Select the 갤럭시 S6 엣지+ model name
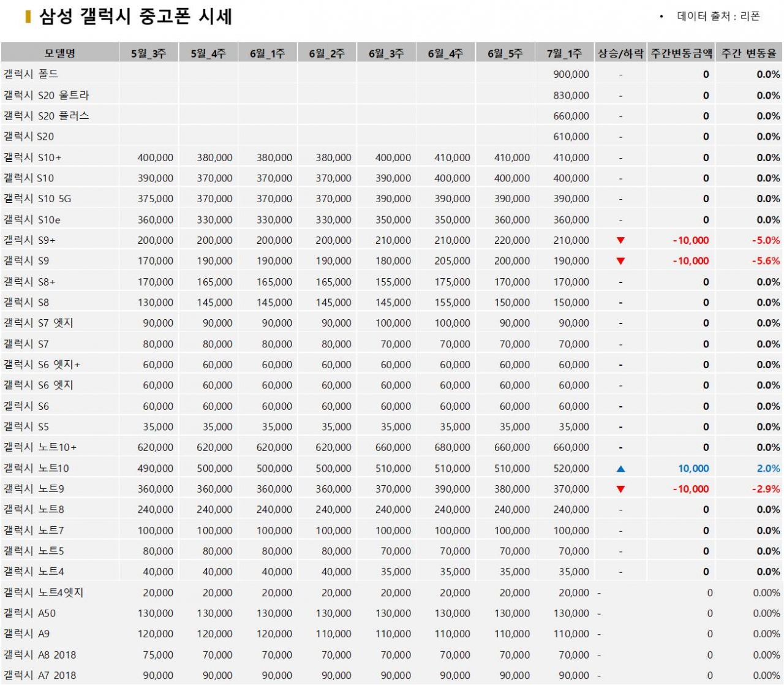The image size is (784, 685). (x=42, y=365)
